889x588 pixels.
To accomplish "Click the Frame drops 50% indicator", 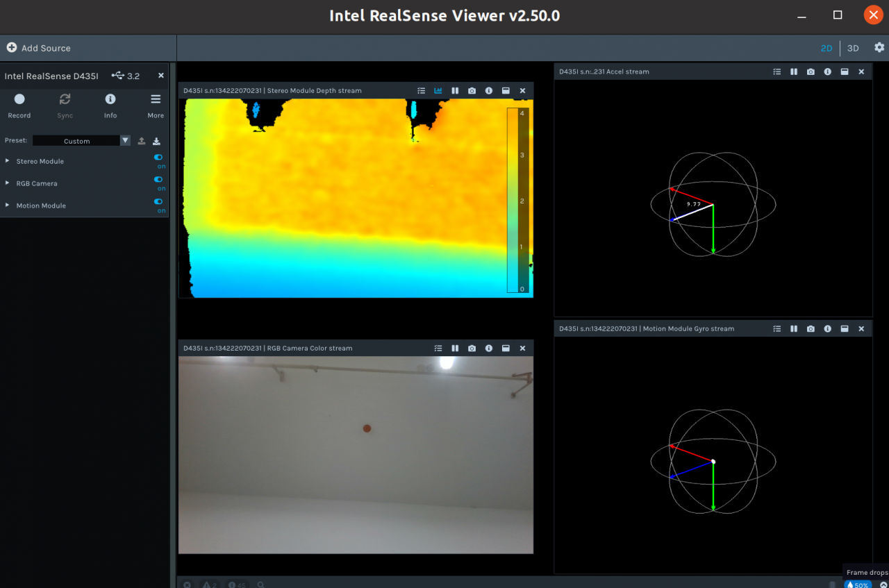I will click(x=858, y=585).
